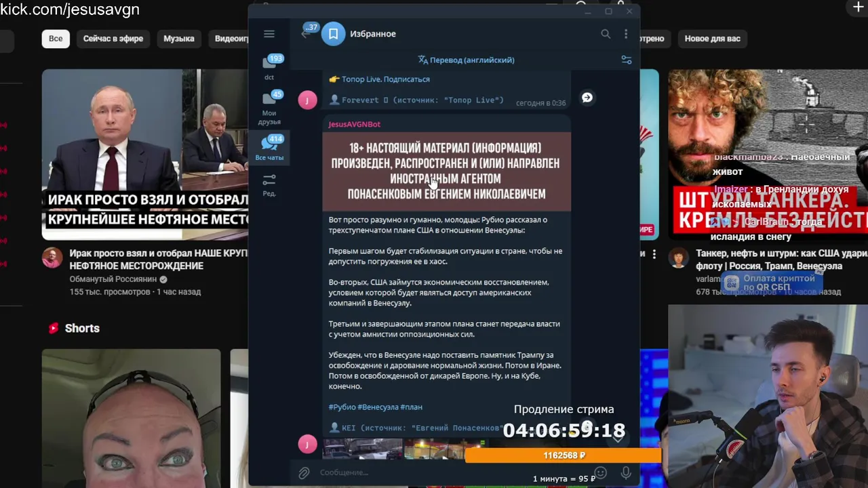The width and height of the screenshot is (868, 488).
Task: Select Новое для вас filter chip
Action: point(712,39)
